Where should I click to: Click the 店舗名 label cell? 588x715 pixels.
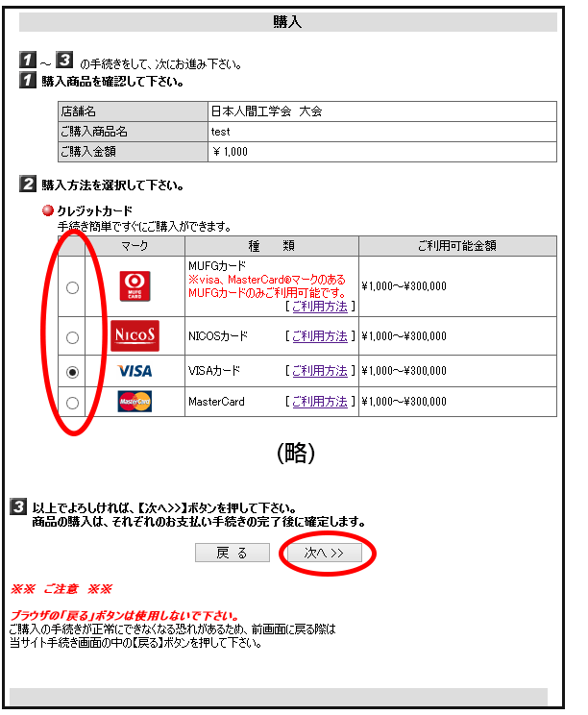point(134,111)
